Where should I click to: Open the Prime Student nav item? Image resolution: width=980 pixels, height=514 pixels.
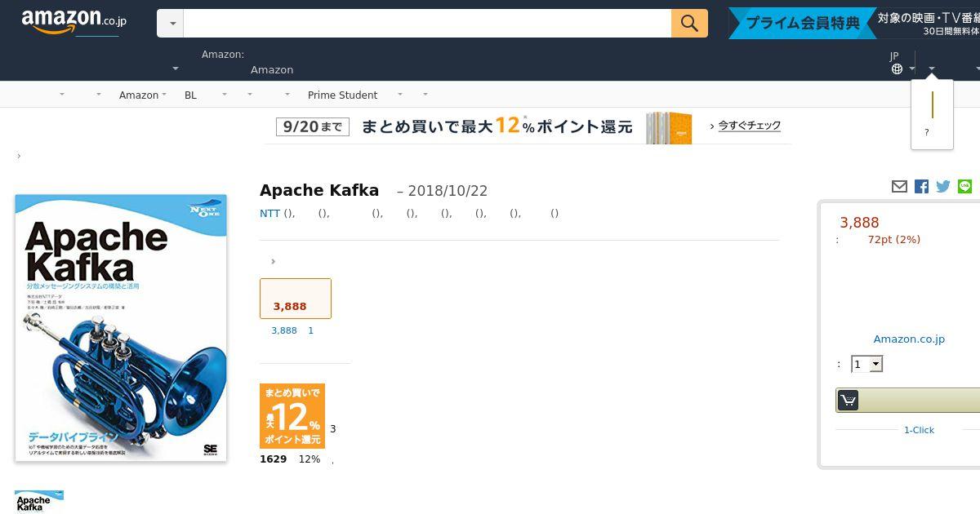[x=342, y=95]
